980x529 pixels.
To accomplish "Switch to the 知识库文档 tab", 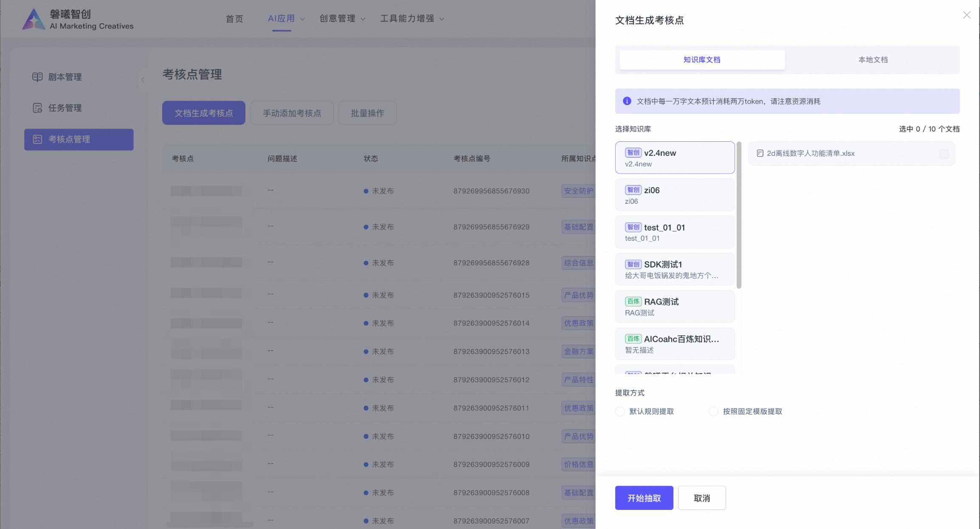I will (x=702, y=60).
